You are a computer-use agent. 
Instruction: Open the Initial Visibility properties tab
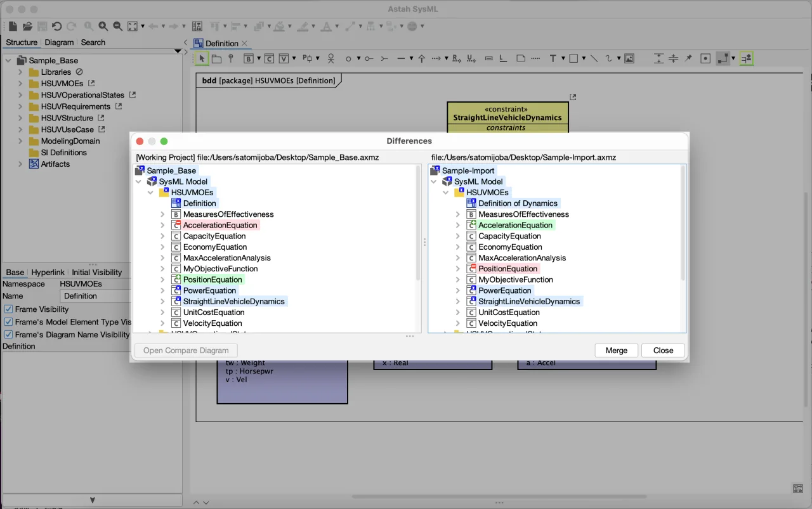[x=97, y=273]
